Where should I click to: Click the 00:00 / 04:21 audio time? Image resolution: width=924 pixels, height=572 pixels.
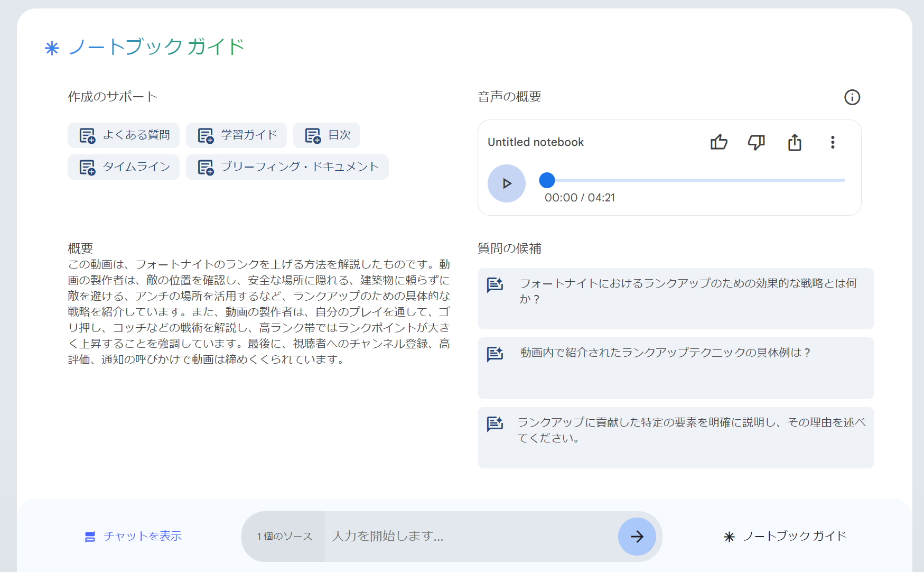pos(580,198)
